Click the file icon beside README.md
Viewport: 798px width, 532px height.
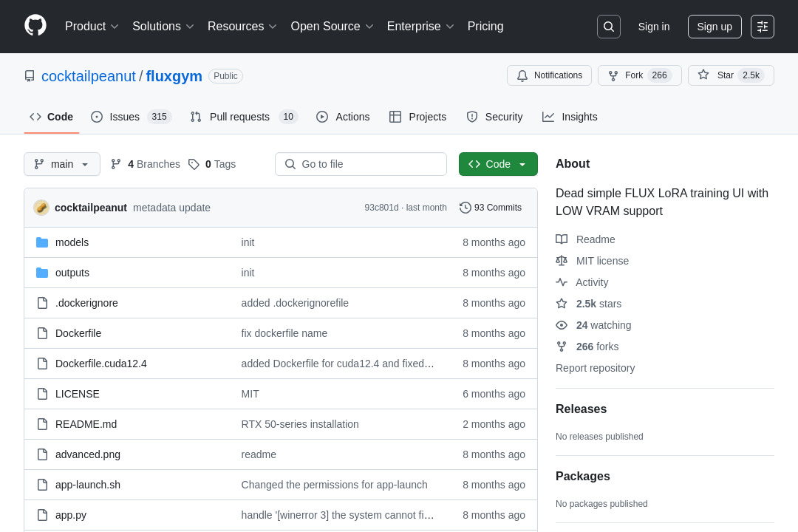pyautogui.click(x=43, y=424)
